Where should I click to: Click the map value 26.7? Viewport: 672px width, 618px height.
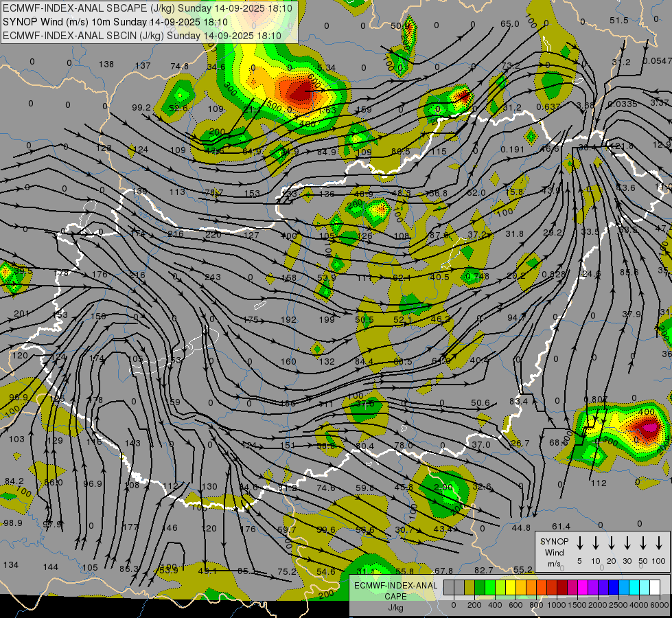(520, 443)
